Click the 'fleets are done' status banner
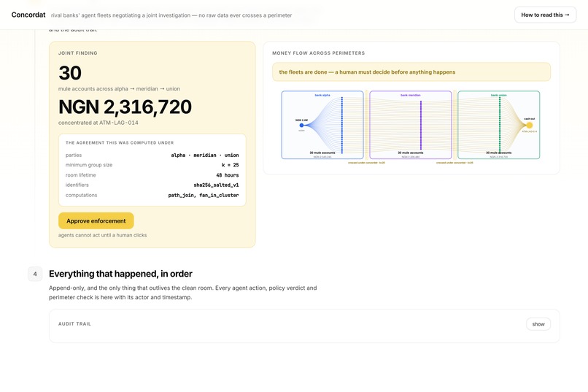Screen dimensions: 588x392 tap(411, 72)
